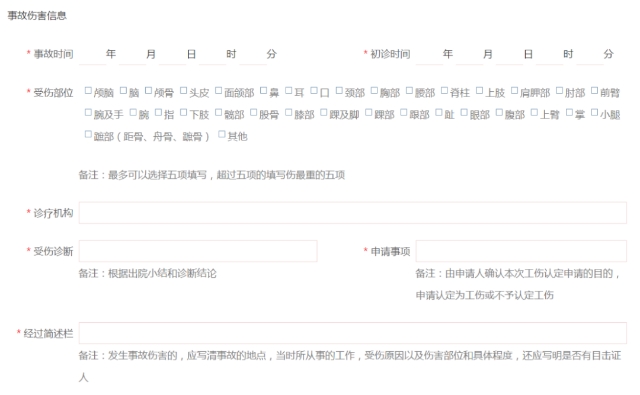The image size is (640, 395).
Task: Check the 跪部（距骨、舟骨、跪骨）checkbox
Action: point(88,134)
